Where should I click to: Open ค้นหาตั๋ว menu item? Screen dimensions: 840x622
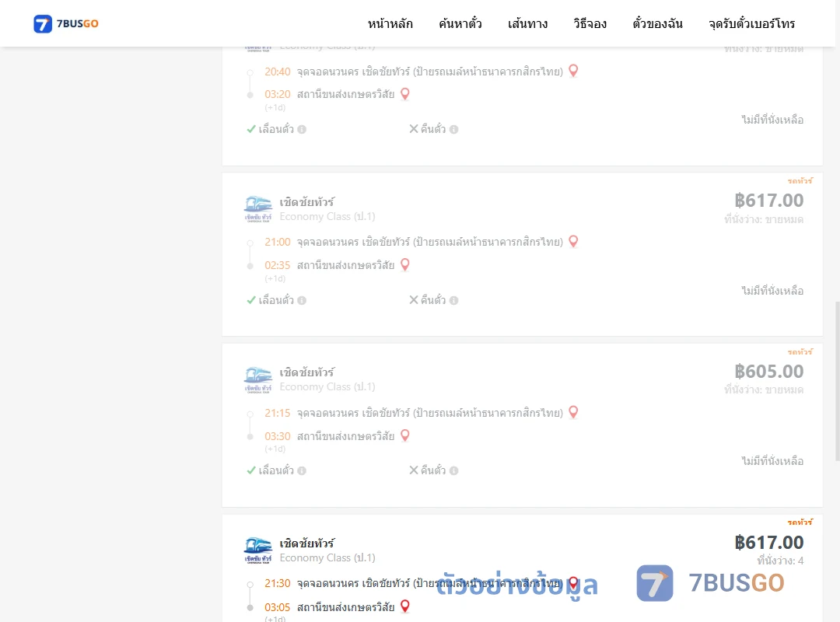point(460,23)
